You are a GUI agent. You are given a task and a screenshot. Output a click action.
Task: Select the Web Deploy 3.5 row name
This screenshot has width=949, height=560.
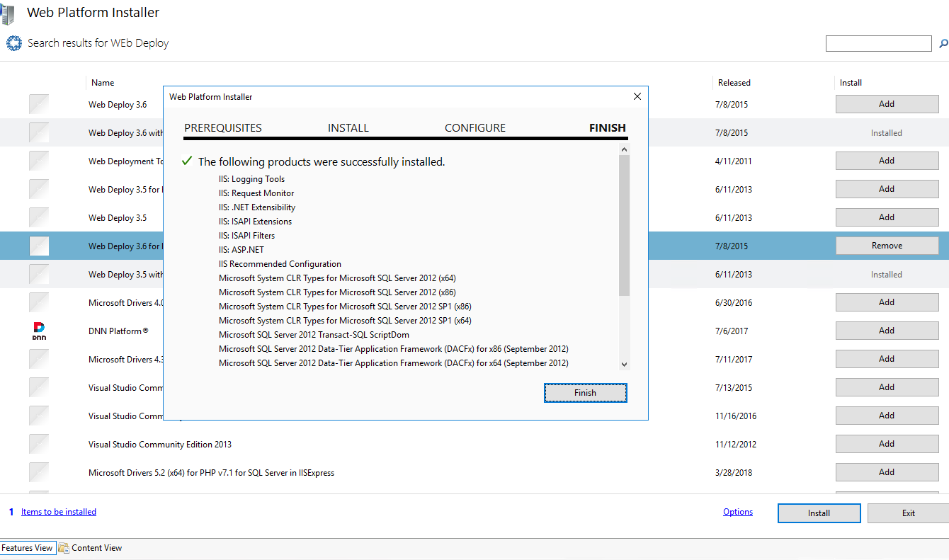(x=118, y=217)
